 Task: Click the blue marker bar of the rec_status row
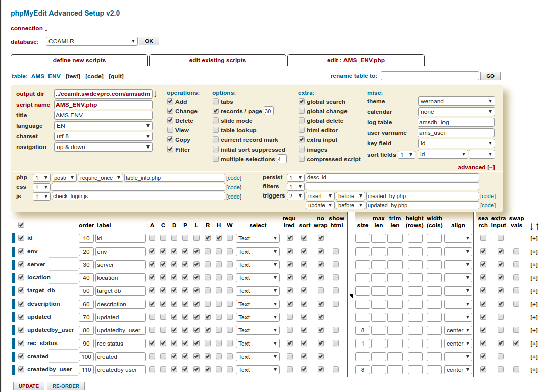[x=13, y=343]
